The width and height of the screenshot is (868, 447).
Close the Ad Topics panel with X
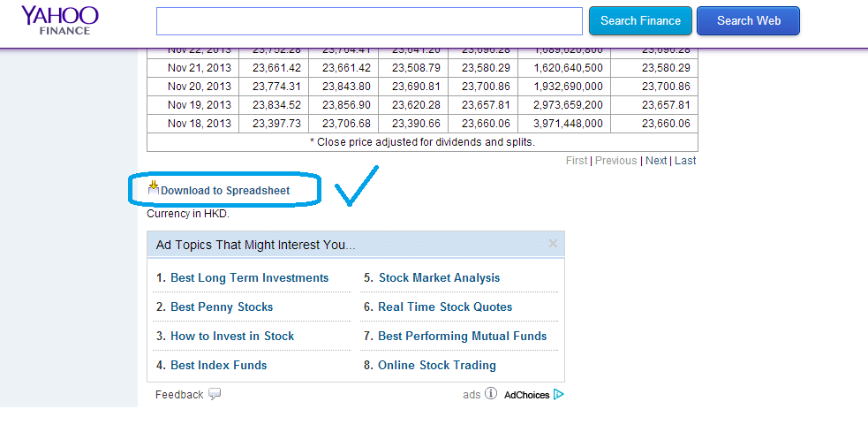pos(553,243)
